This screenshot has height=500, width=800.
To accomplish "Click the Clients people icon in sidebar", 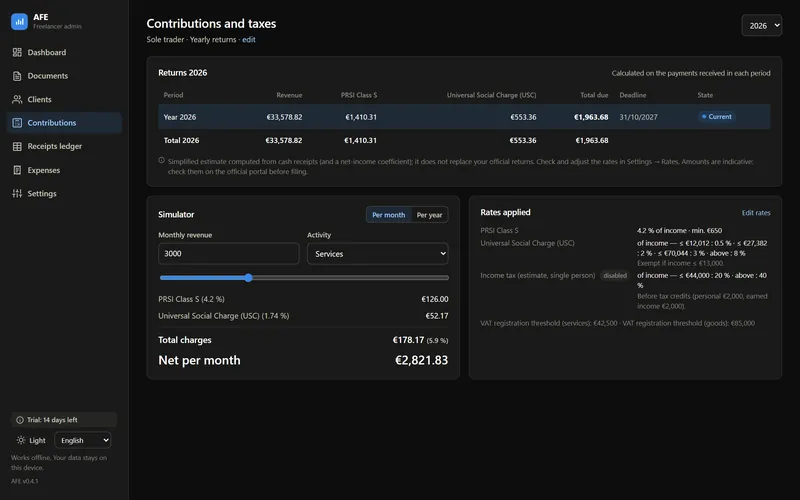I will (x=17, y=99).
